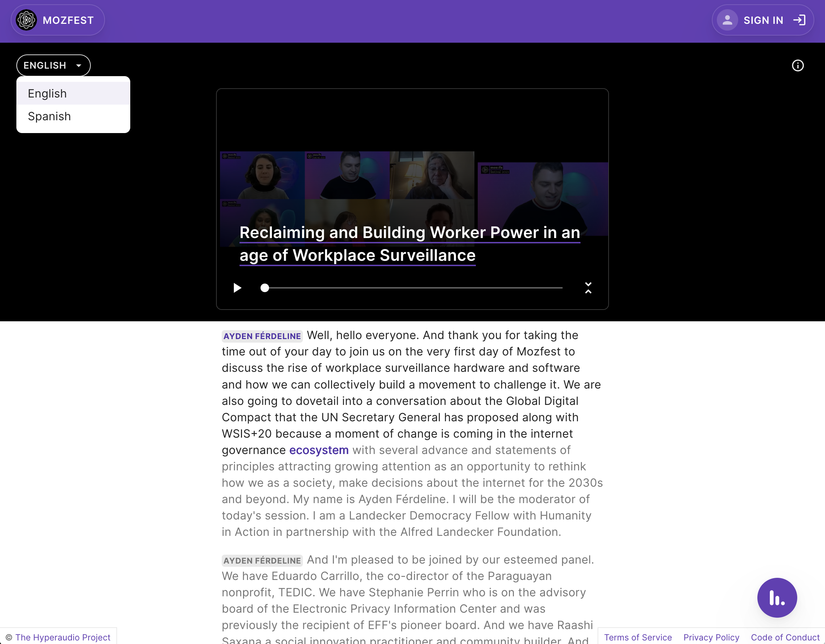The image size is (825, 644).
Task: Click the info circle icon
Action: tap(797, 65)
